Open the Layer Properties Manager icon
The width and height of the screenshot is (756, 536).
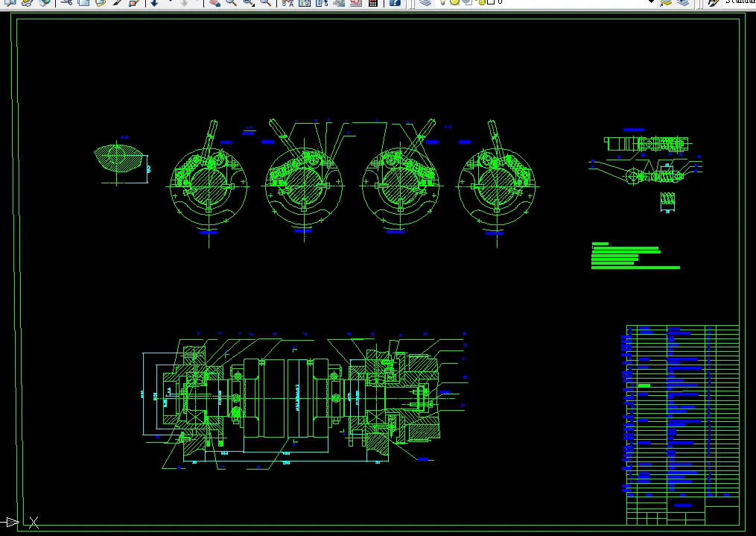coord(425,2)
